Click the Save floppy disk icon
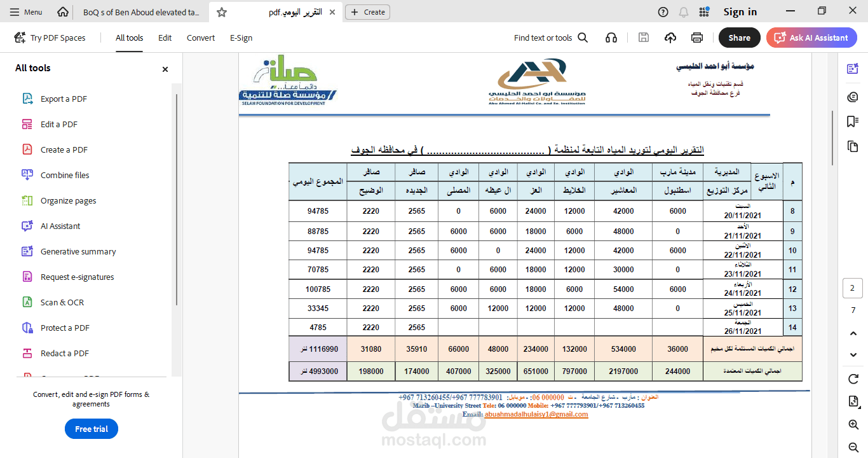 (x=644, y=38)
